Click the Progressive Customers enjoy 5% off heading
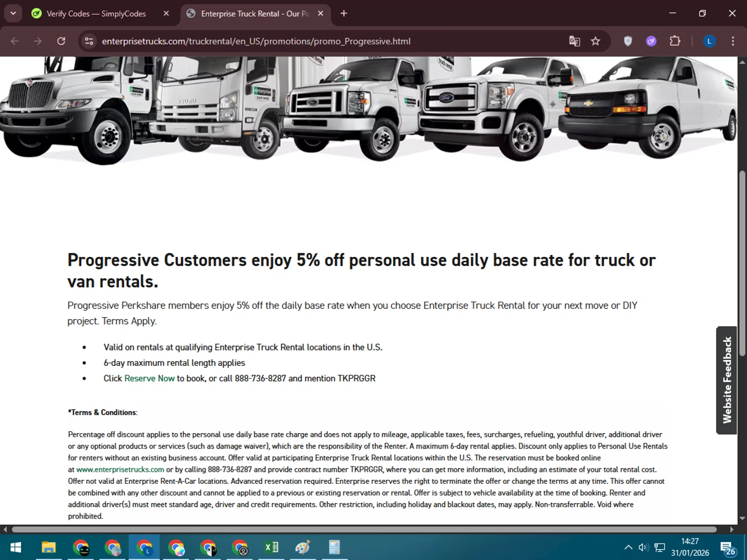Screen dimensions: 747x560 pyautogui.click(x=362, y=271)
